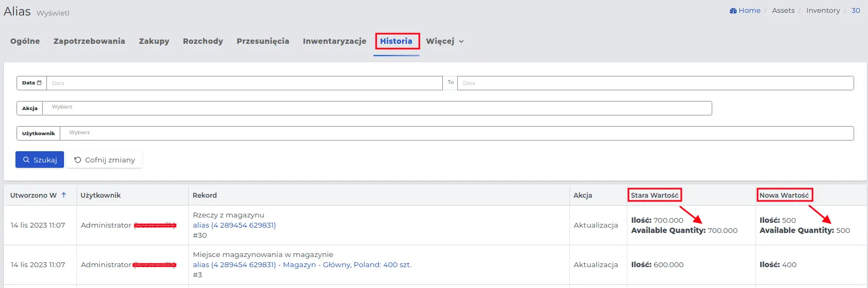
Task: Switch to the Ogólne tab
Action: (25, 41)
